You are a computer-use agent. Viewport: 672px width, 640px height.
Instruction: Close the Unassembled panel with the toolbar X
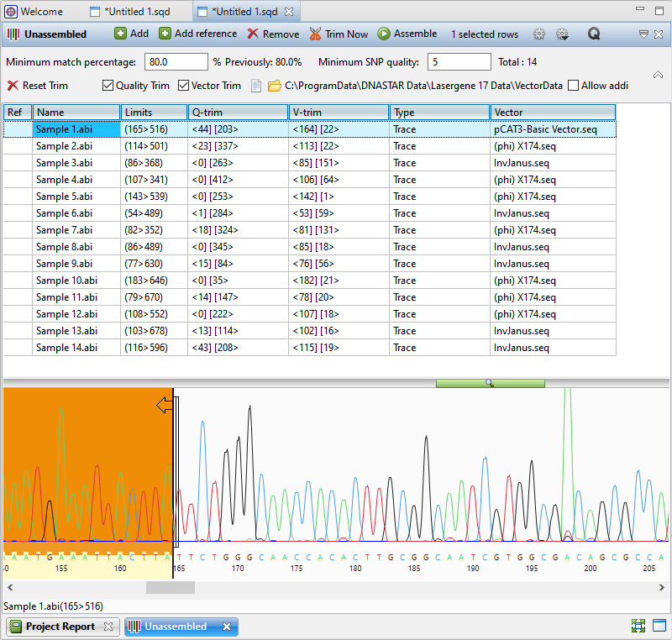coord(659,34)
